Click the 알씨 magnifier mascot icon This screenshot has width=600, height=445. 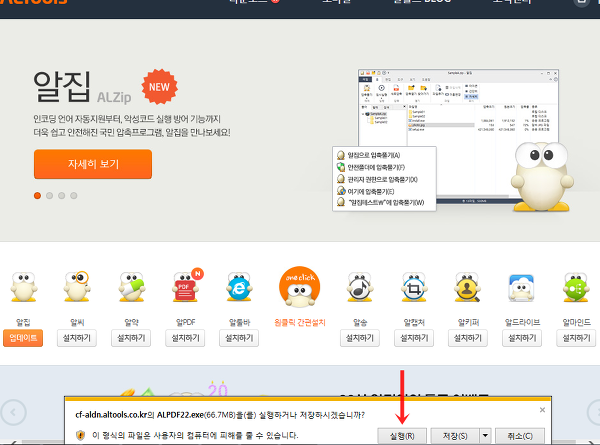click(77, 287)
